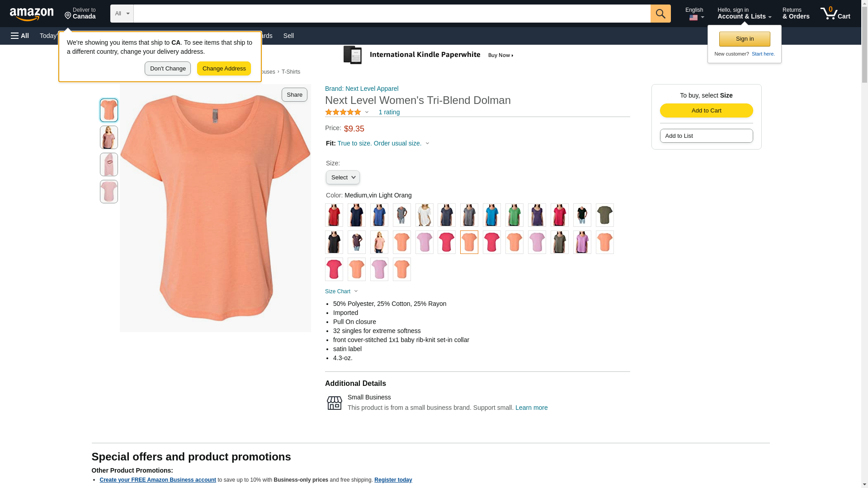Click the magnifying glass search button
868x488 pixels.
pos(660,14)
